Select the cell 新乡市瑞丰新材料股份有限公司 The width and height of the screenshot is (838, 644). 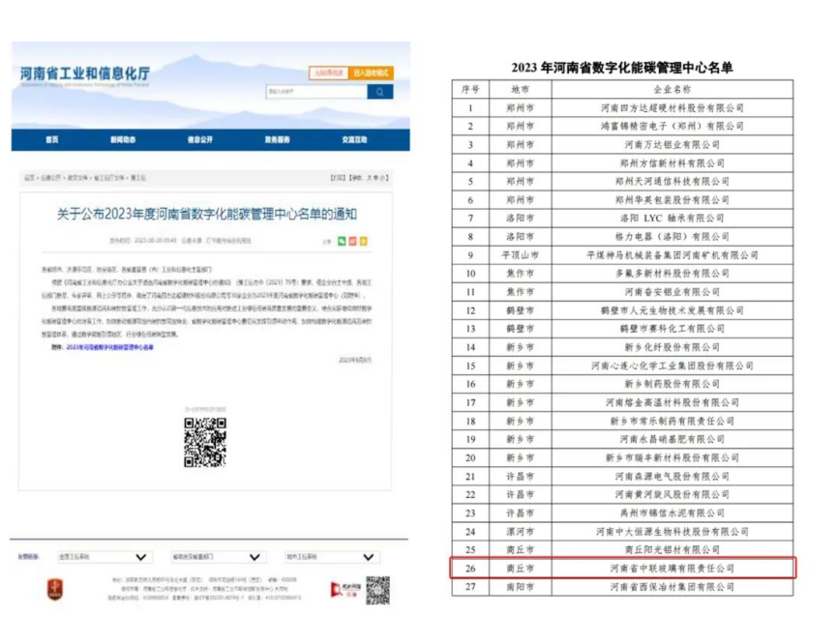pos(673,457)
